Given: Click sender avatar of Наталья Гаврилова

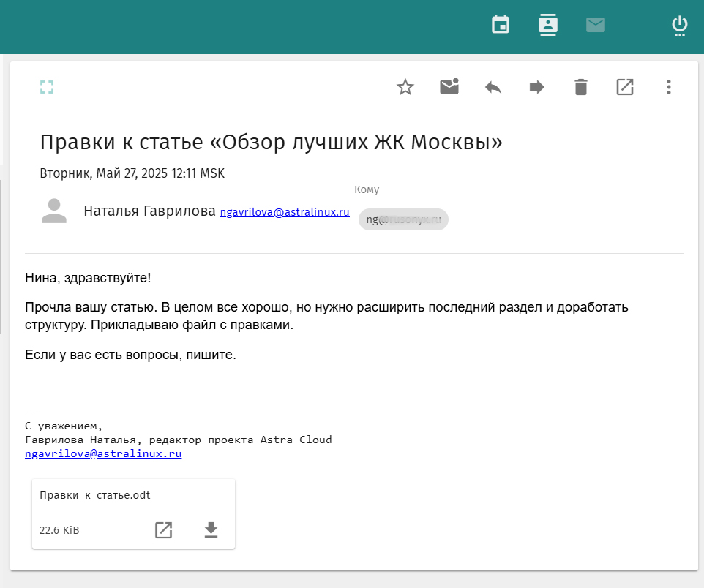Looking at the screenshot, I should tap(54, 211).
